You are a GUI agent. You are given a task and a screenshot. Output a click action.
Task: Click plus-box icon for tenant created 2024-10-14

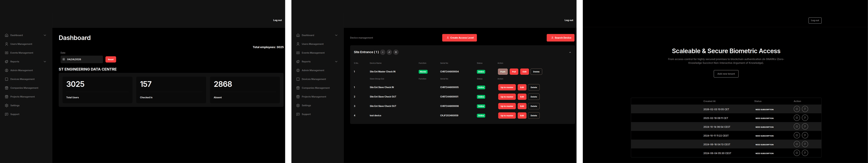tap(797, 127)
